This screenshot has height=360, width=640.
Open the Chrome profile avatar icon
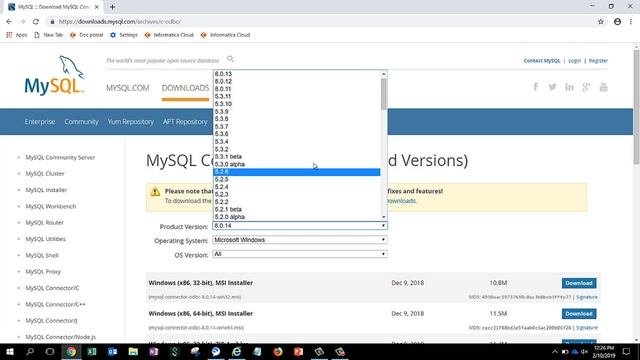(617, 22)
